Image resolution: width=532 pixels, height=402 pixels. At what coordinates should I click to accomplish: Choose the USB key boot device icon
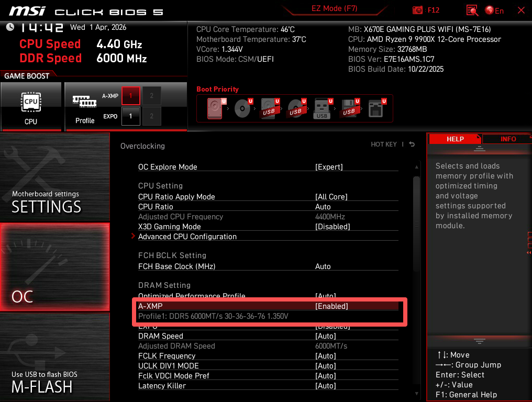pyautogui.click(x=322, y=108)
